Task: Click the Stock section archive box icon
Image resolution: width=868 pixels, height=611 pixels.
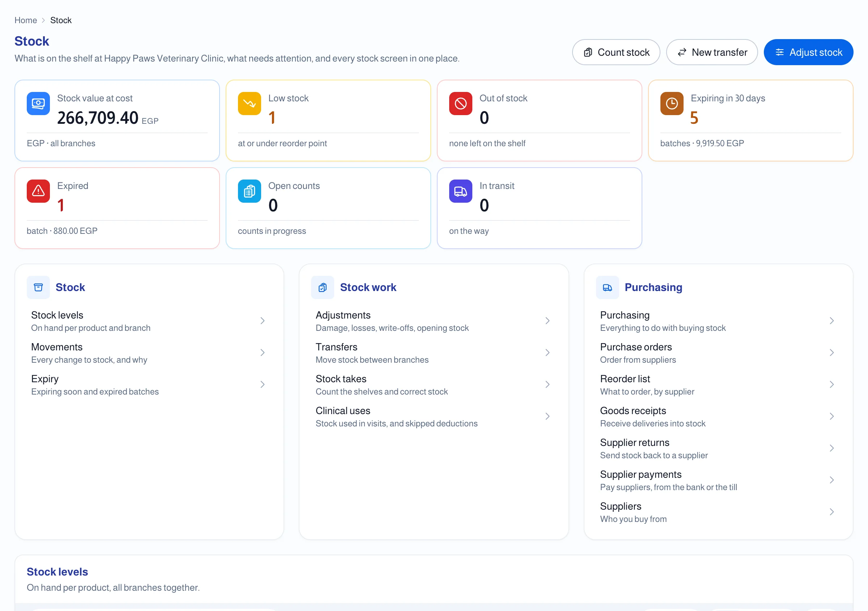Action: click(38, 287)
